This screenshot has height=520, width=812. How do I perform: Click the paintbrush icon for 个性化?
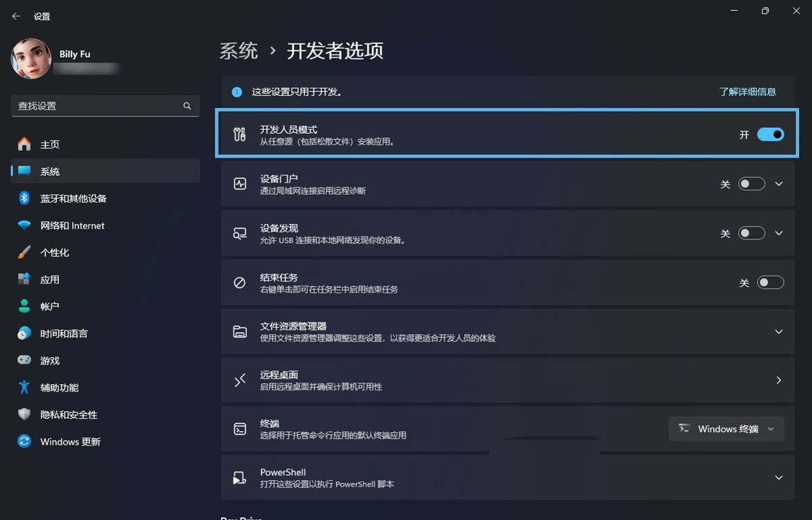(x=24, y=252)
